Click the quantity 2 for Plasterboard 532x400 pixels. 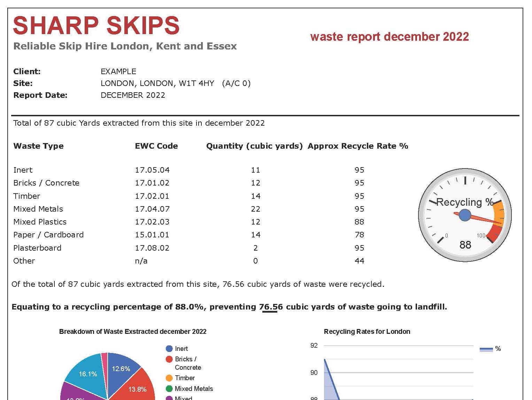255,248
